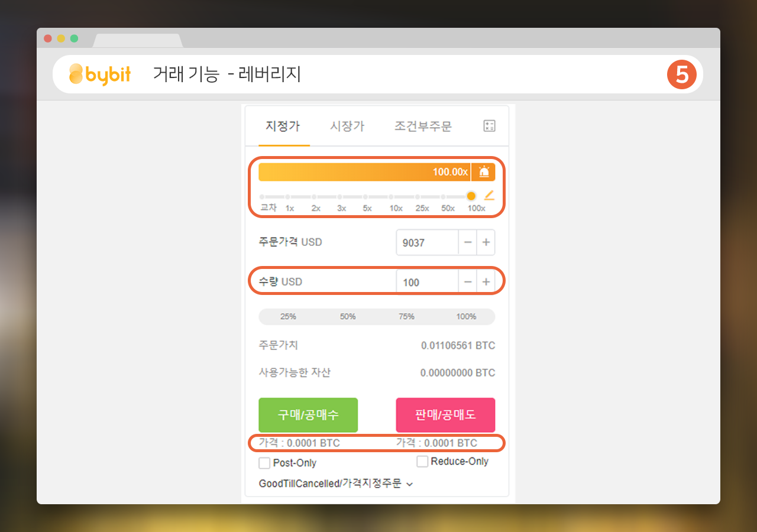Screen dimensions: 757x532
Task: Enable the Post-Only checkbox
Action: [x=264, y=463]
